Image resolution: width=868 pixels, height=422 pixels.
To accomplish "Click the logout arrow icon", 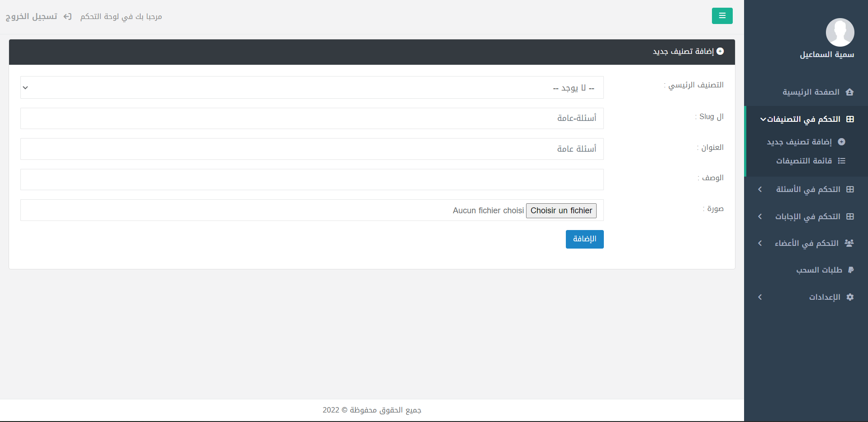I will pyautogui.click(x=67, y=17).
